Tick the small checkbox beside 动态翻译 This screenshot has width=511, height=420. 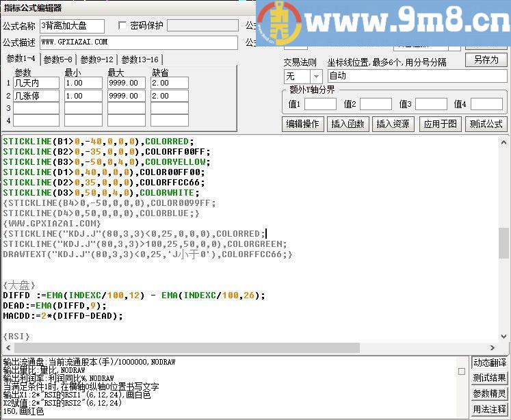[462, 371]
